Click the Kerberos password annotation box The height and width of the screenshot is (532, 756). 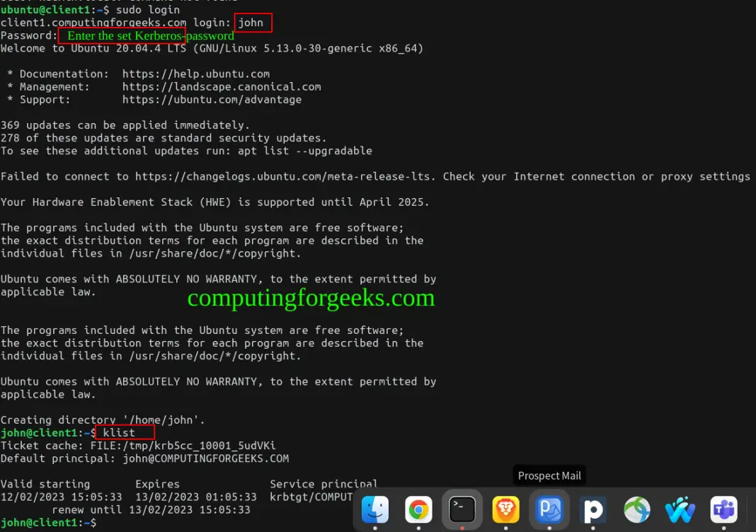122,35
